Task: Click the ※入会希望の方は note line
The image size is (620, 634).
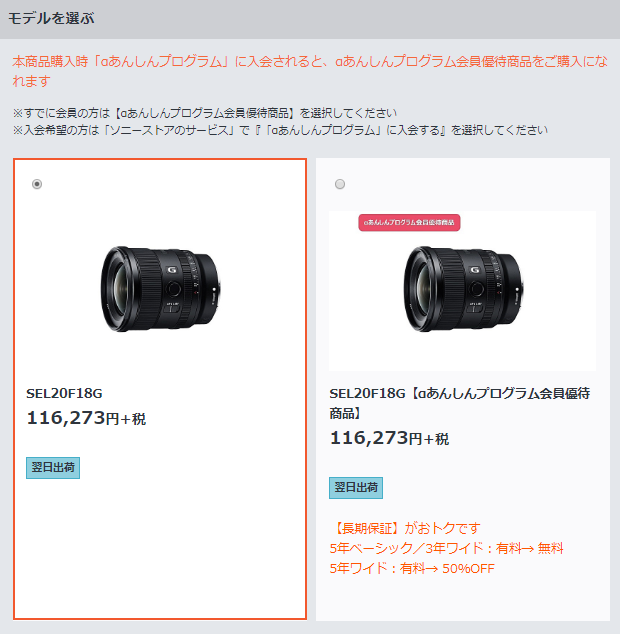Action: click(x=280, y=130)
